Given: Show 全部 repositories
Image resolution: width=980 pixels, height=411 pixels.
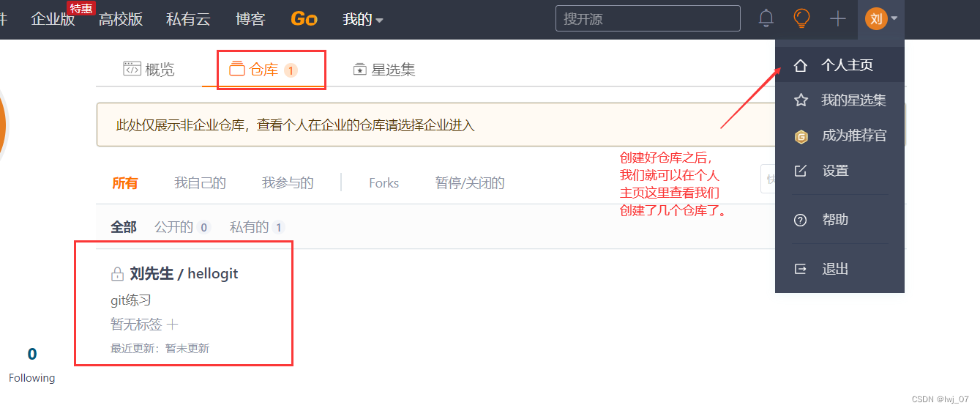Looking at the screenshot, I should pos(124,227).
